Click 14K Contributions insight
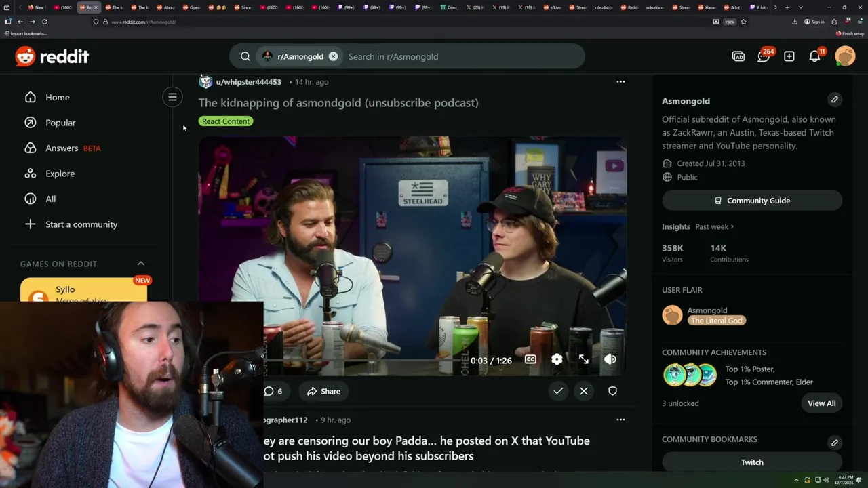The height and width of the screenshot is (488, 868). pyautogui.click(x=729, y=253)
